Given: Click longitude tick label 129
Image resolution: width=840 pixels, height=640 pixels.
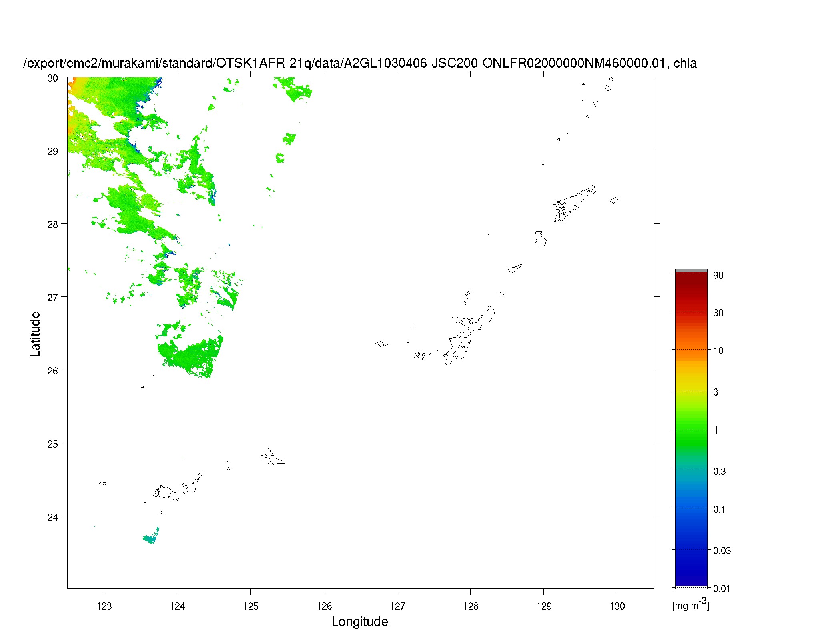Looking at the screenshot, I should point(544,606).
